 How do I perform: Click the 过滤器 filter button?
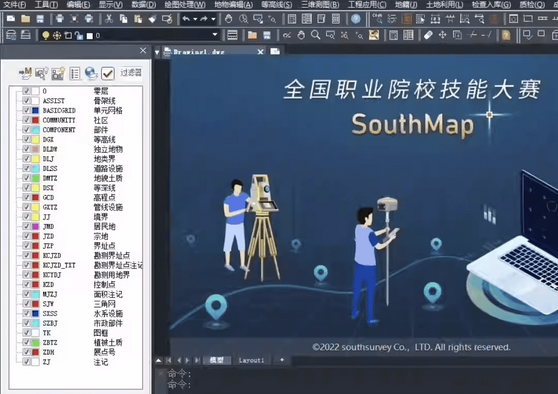click(131, 73)
